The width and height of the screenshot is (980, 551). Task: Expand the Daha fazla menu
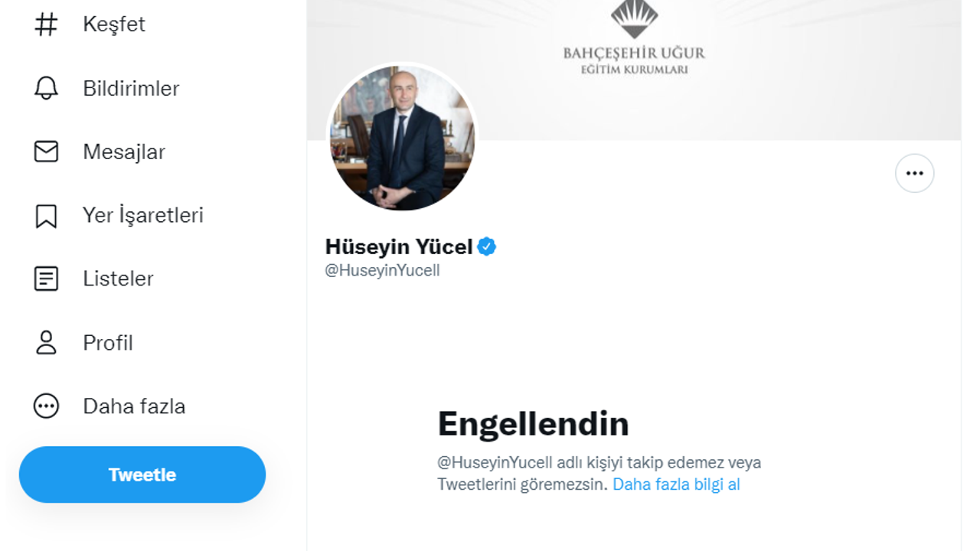(x=134, y=406)
